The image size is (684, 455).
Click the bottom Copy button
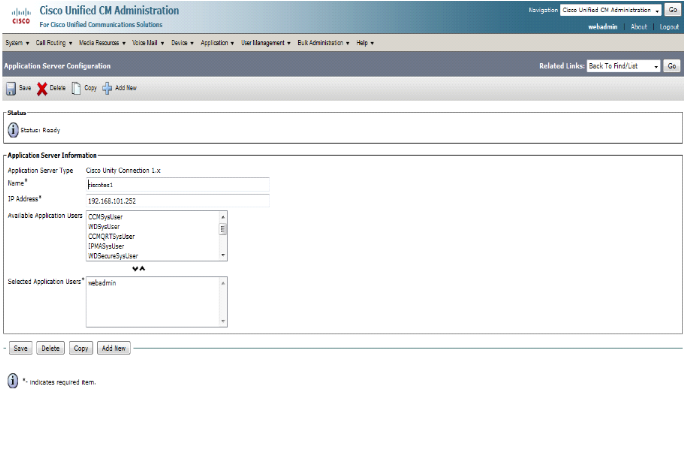pyautogui.click(x=81, y=348)
